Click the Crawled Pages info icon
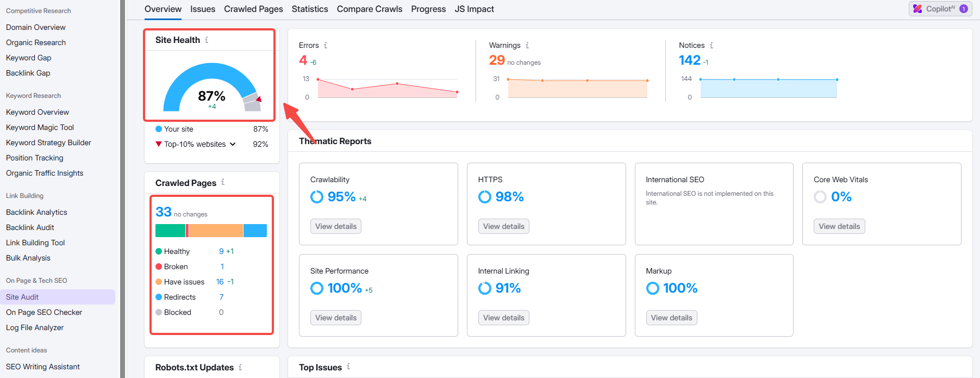Image resolution: width=980 pixels, height=378 pixels. tap(223, 182)
